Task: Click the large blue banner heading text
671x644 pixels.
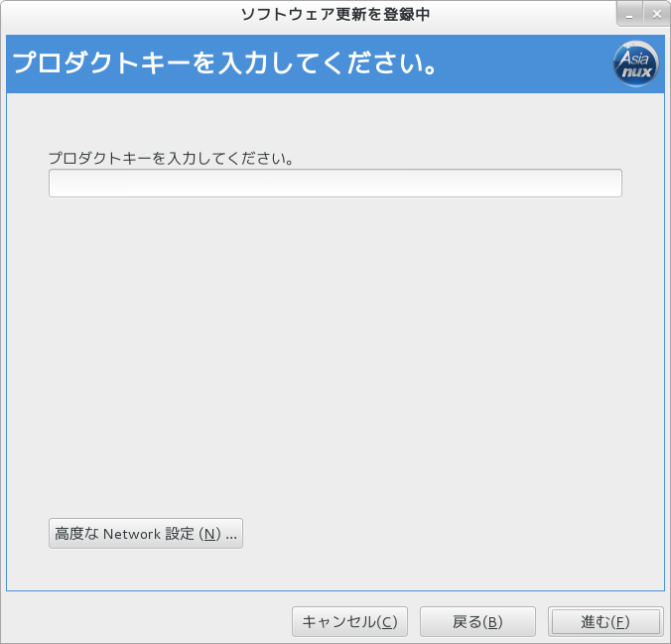Action: tap(225, 65)
